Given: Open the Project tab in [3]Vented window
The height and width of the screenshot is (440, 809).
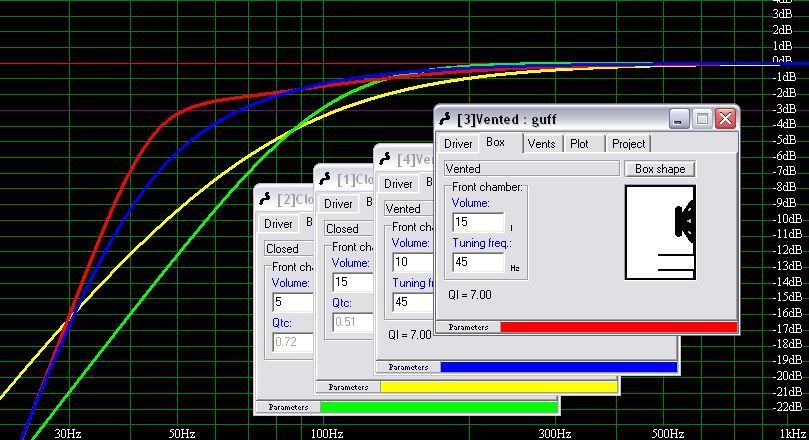Looking at the screenshot, I should pyautogui.click(x=628, y=144).
